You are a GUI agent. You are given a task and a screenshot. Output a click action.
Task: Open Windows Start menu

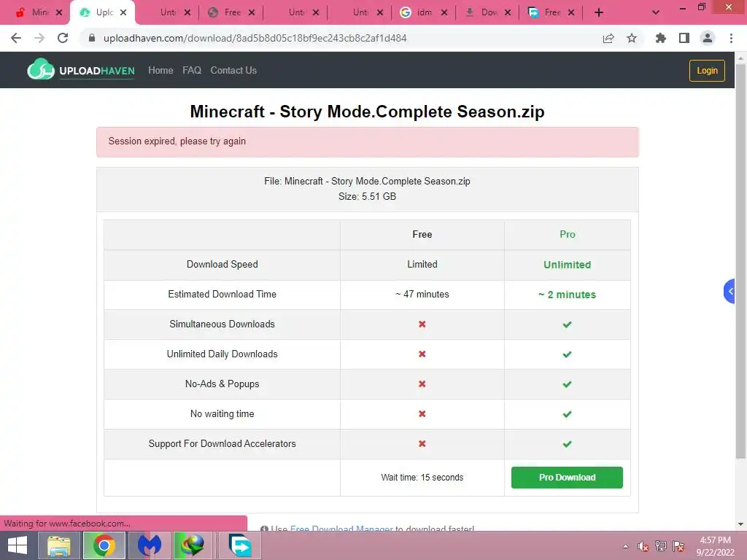18,545
